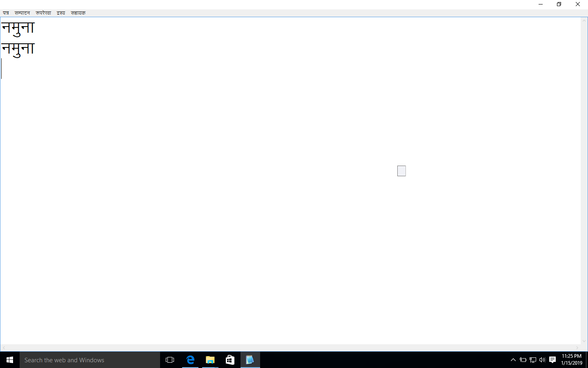The width and height of the screenshot is (588, 368).
Task: Expand the hidden system tray icons
Action: pyautogui.click(x=513, y=360)
